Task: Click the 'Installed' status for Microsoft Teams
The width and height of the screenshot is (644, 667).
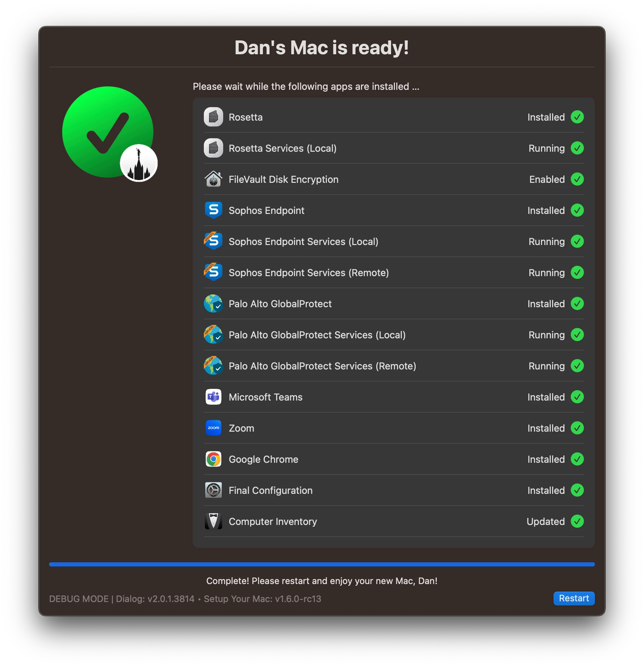Action: click(546, 397)
